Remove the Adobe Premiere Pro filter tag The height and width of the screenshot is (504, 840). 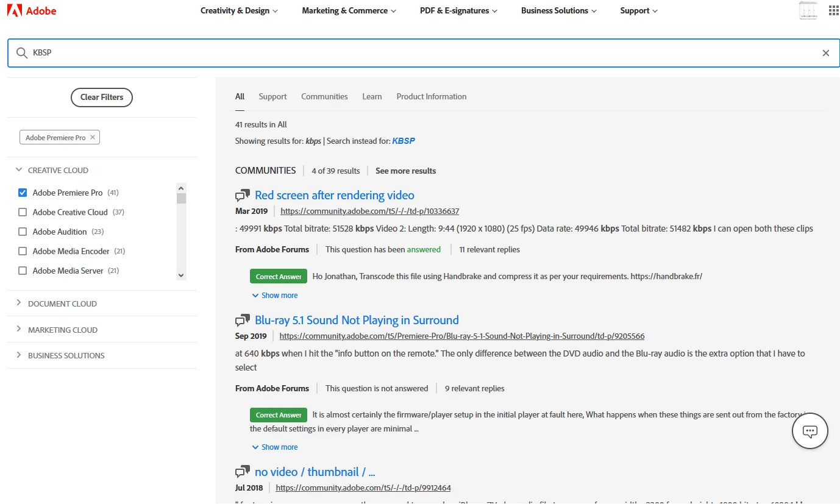point(93,137)
